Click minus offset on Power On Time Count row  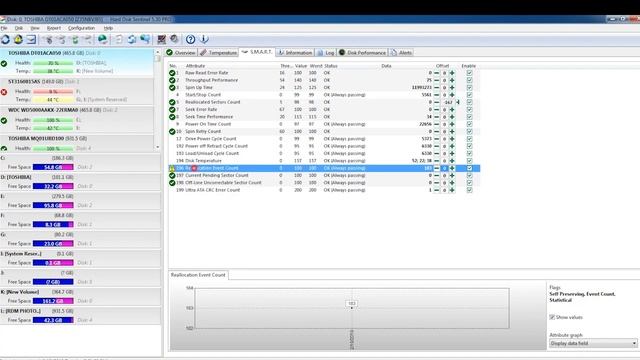click(x=436, y=124)
